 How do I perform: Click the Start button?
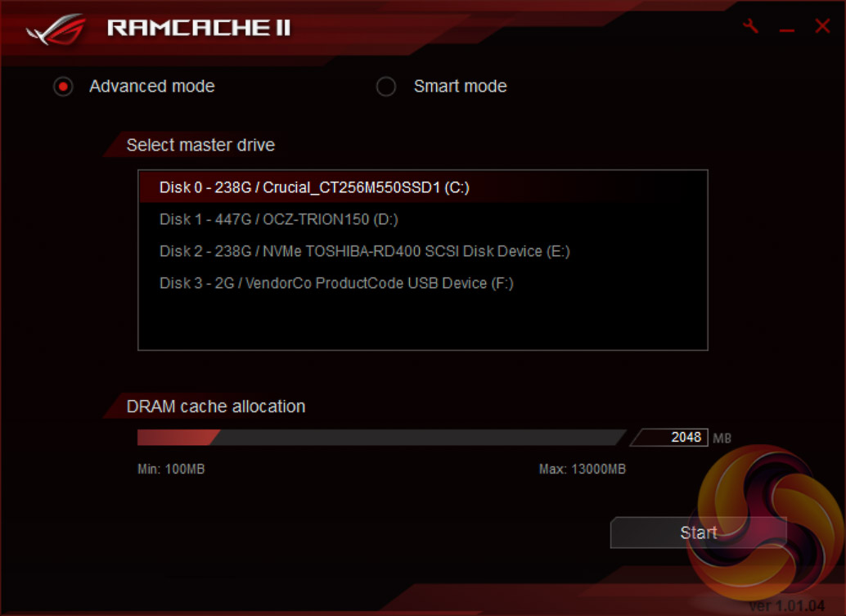click(698, 533)
